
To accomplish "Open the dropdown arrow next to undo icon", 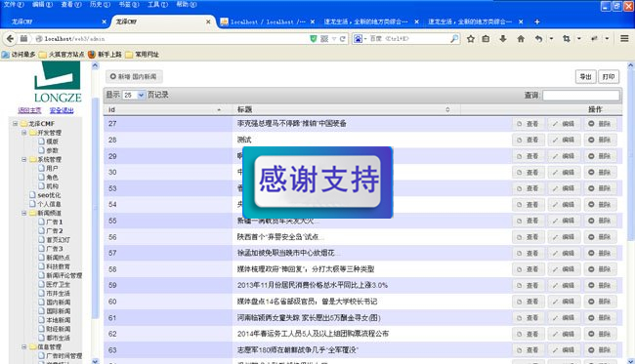I will pyautogui.click(x=551, y=39).
